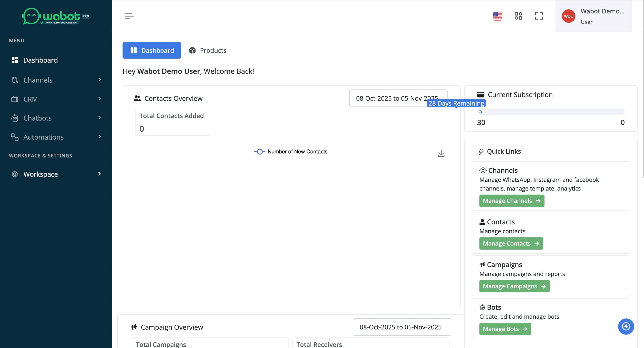The width and height of the screenshot is (644, 348).
Task: Click the subscription days remaining progress bar
Action: (x=551, y=112)
